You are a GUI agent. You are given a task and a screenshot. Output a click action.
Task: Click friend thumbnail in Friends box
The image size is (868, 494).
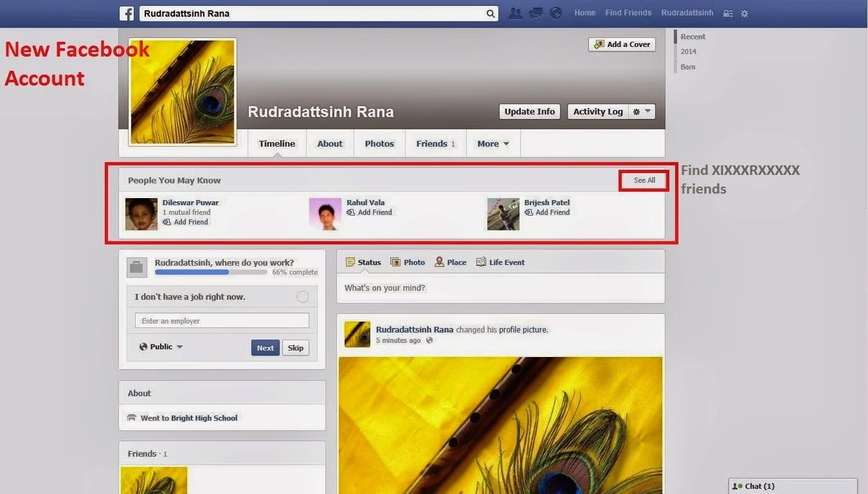coord(154,480)
